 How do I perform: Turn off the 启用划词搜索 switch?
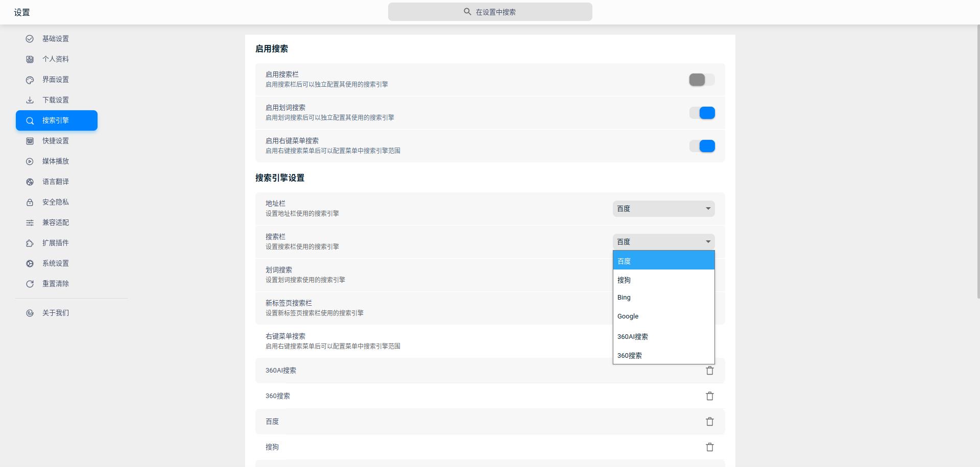pos(702,113)
